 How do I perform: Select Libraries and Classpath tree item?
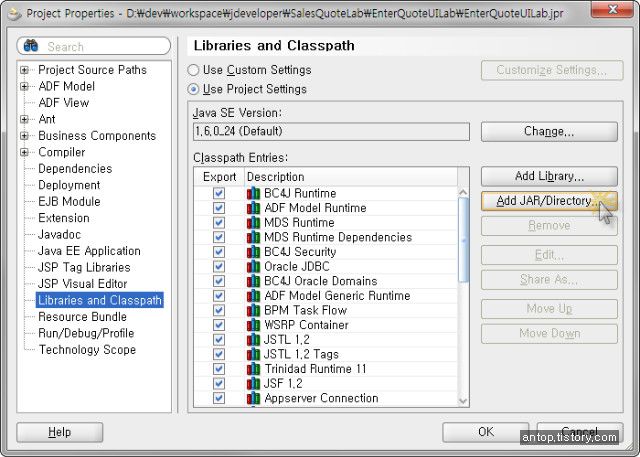click(100, 300)
